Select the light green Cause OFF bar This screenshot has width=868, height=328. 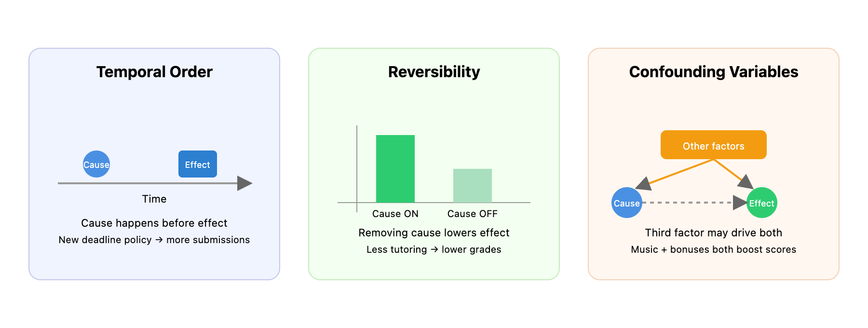click(473, 185)
